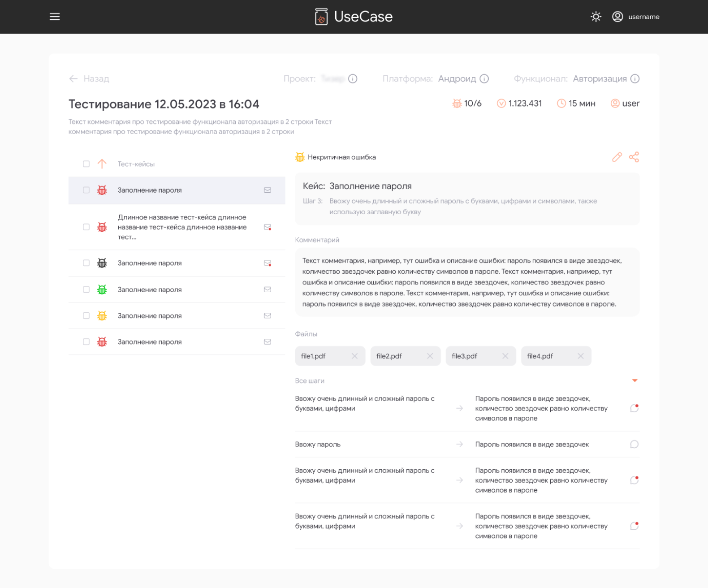The height and width of the screenshot is (588, 708).
Task: Click mail icon on yellow-bug test case
Action: (268, 316)
